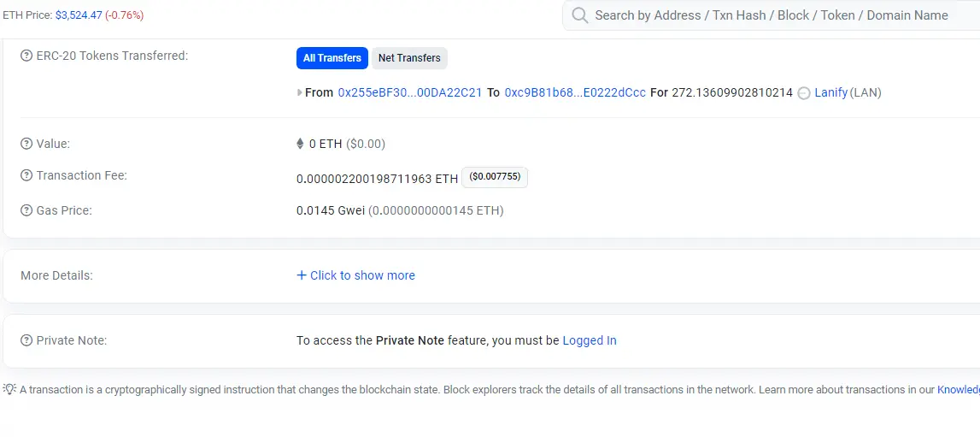Follow the Logged In link
The width and height of the screenshot is (980, 437).
point(590,340)
